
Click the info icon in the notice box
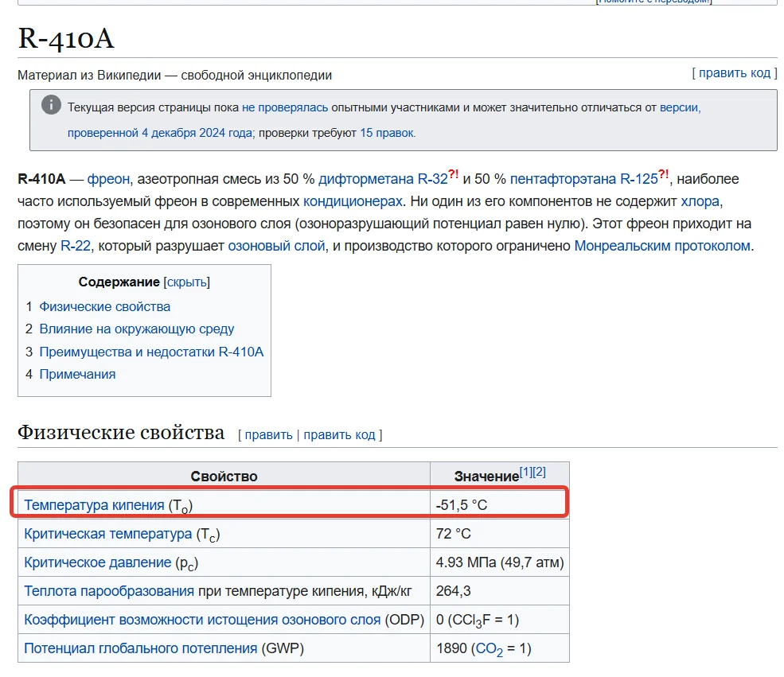tap(51, 105)
